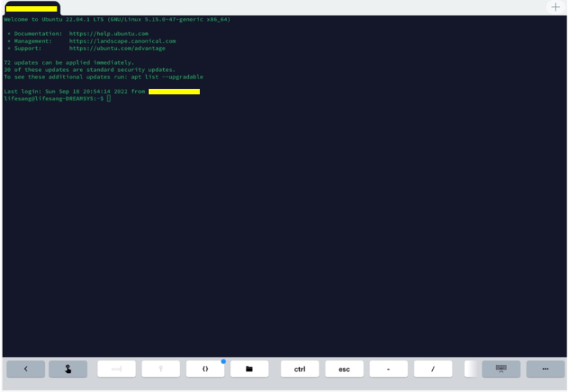
Task: Select the highlighted session tab at the top
Action: (32, 9)
